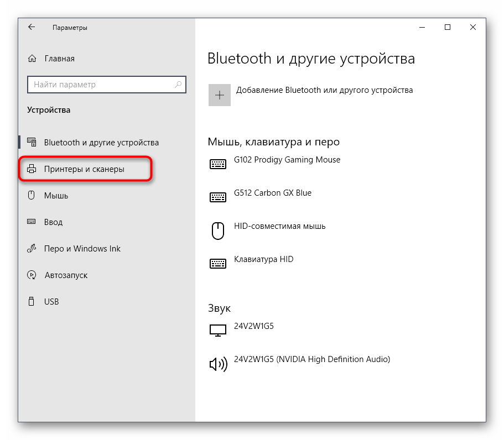Click Добавление Bluetooth или другого устройства

coord(324,90)
